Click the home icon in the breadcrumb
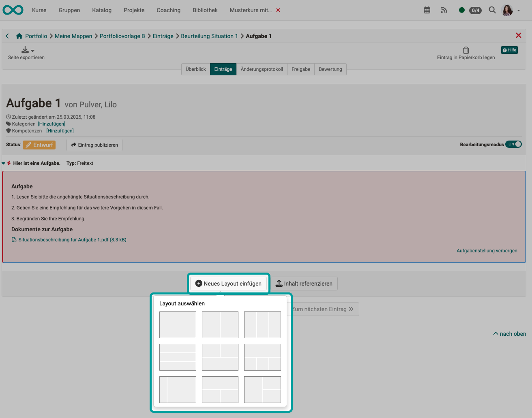 [x=19, y=36]
